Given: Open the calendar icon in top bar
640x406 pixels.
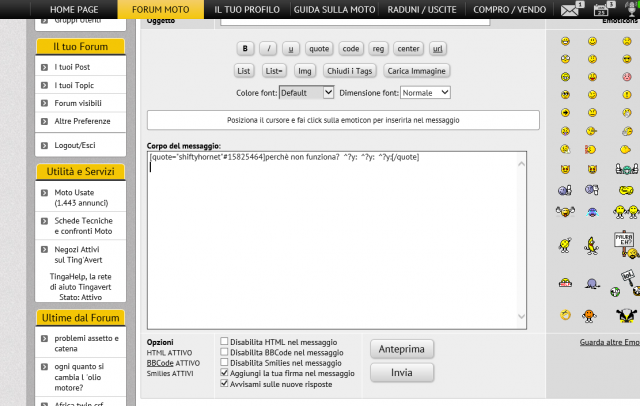Looking at the screenshot, I should click(601, 10).
